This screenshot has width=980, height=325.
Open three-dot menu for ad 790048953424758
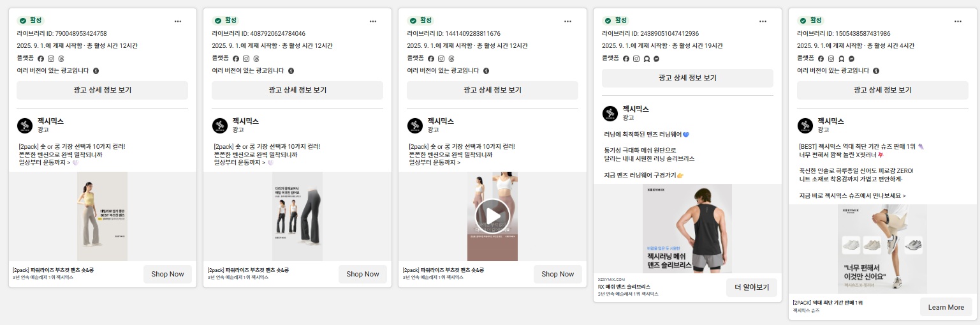click(x=177, y=21)
